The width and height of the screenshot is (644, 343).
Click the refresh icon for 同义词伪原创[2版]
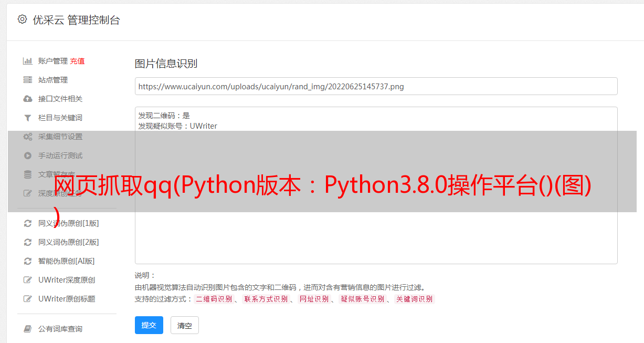(28, 242)
